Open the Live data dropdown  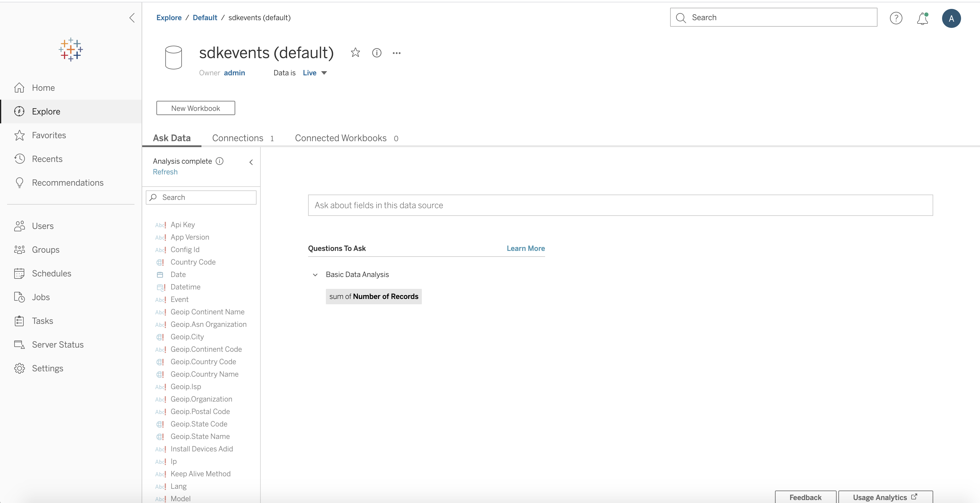[x=315, y=73]
